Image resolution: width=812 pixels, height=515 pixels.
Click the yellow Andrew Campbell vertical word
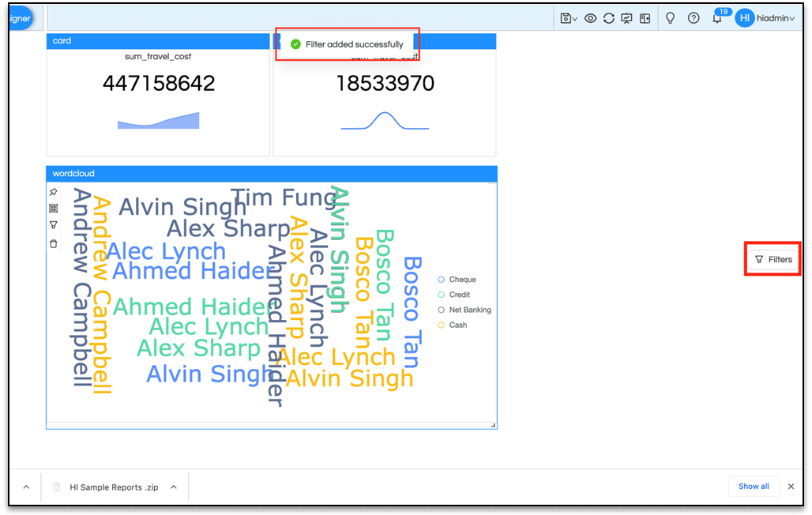pyautogui.click(x=101, y=295)
